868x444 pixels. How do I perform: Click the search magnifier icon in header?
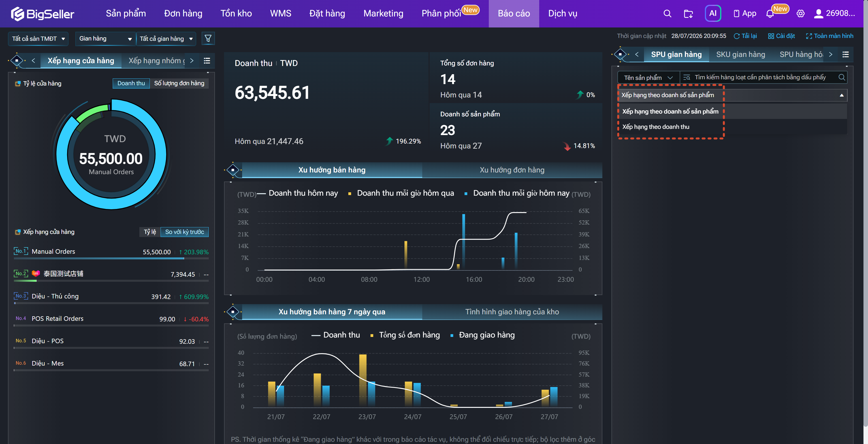click(x=667, y=14)
